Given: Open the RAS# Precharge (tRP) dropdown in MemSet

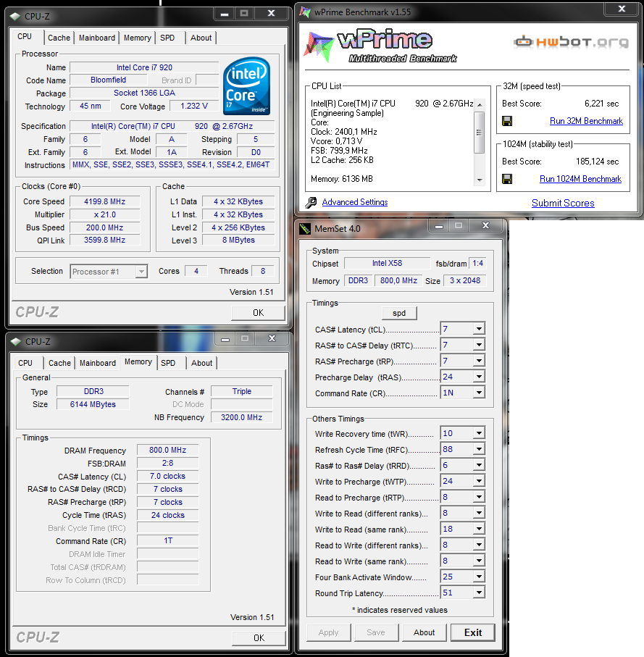Looking at the screenshot, I should click(x=479, y=361).
